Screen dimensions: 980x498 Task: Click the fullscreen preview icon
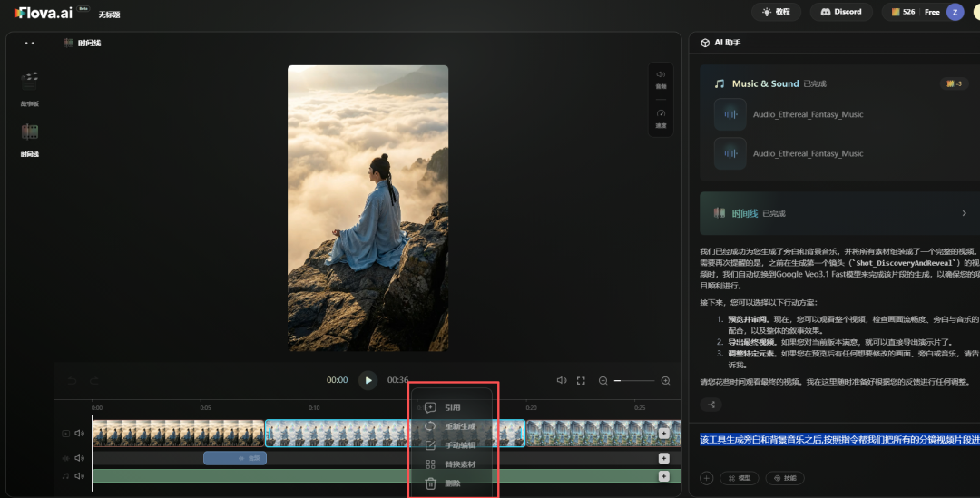[x=581, y=380]
